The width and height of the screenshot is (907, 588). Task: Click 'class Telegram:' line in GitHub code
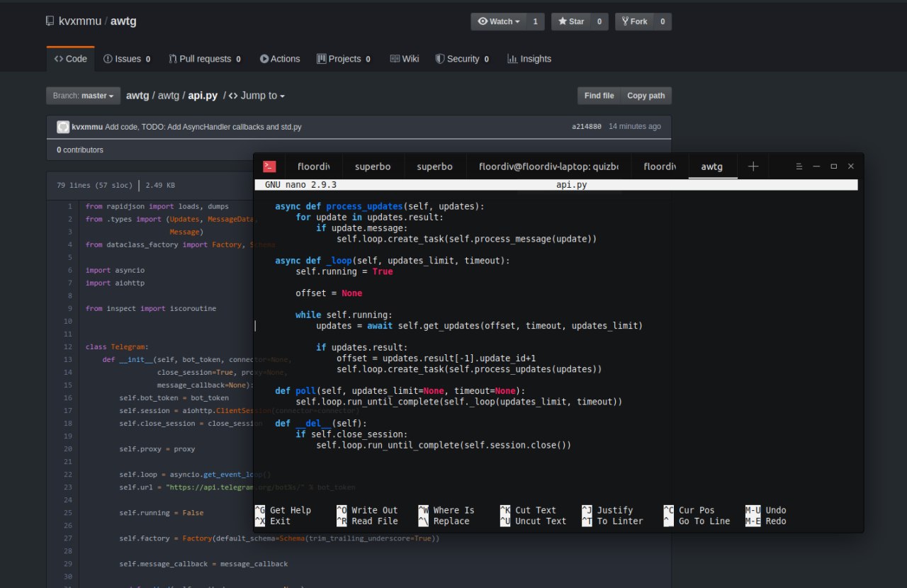[x=117, y=347]
